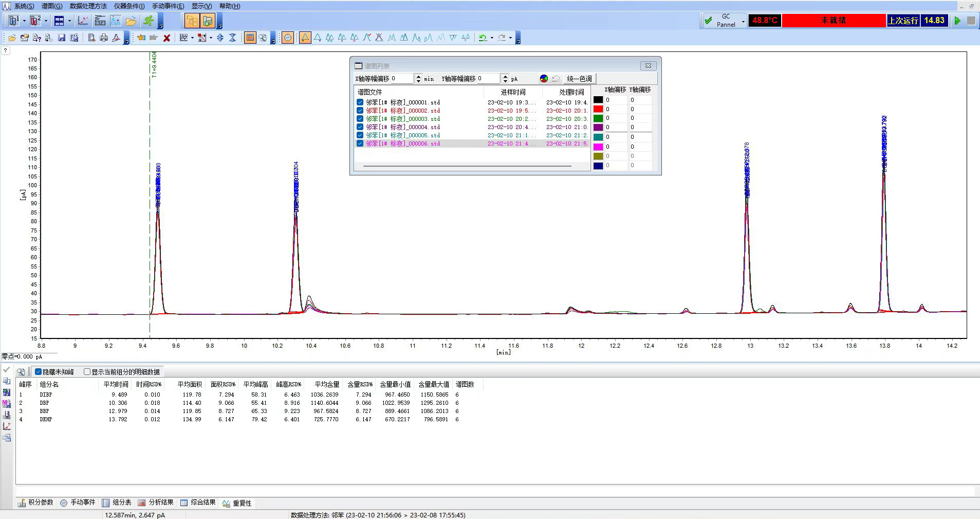Enable 显示当前组分的明细数据 checkbox

click(87, 372)
